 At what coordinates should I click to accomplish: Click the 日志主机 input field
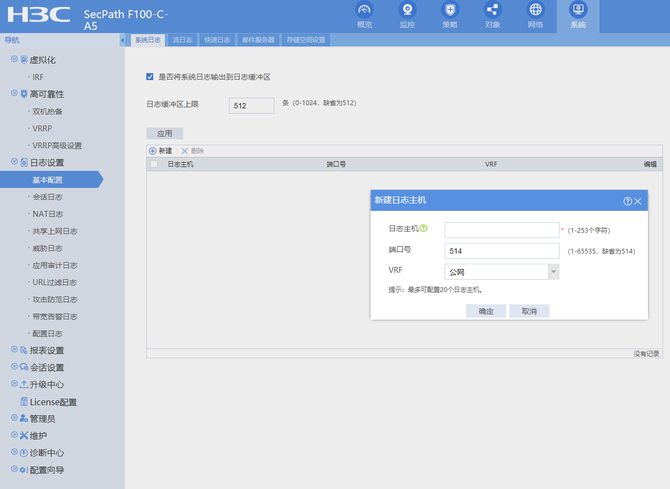(x=501, y=230)
